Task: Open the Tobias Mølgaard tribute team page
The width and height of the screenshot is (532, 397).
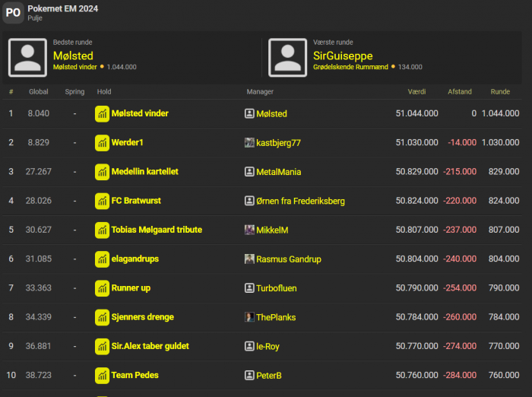Action: click(x=157, y=230)
